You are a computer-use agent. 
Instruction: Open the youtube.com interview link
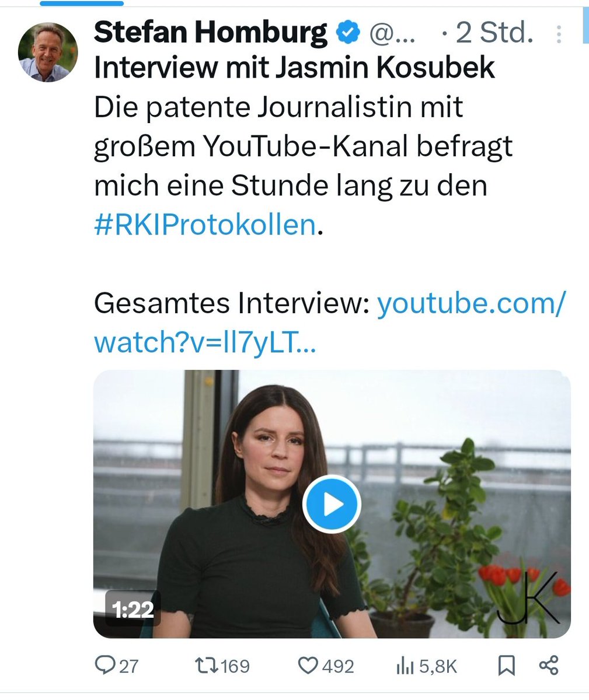[330, 323]
